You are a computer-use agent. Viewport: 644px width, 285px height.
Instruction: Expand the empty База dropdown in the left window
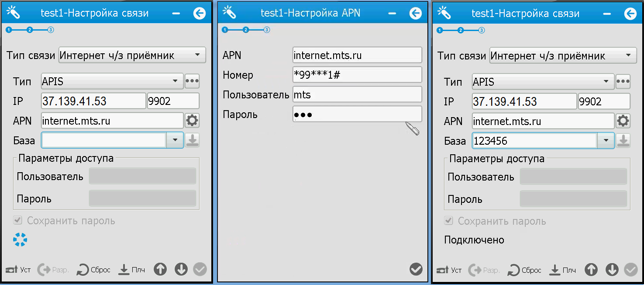point(175,140)
